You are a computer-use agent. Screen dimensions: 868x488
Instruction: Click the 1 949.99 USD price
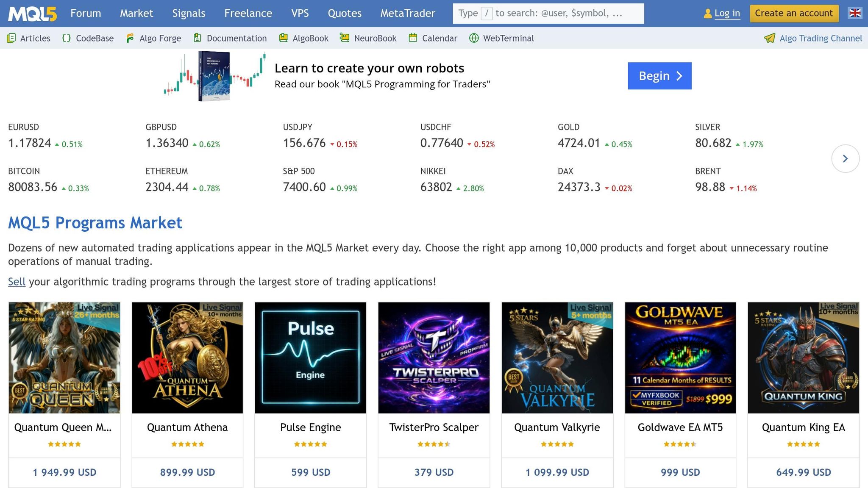[64, 472]
